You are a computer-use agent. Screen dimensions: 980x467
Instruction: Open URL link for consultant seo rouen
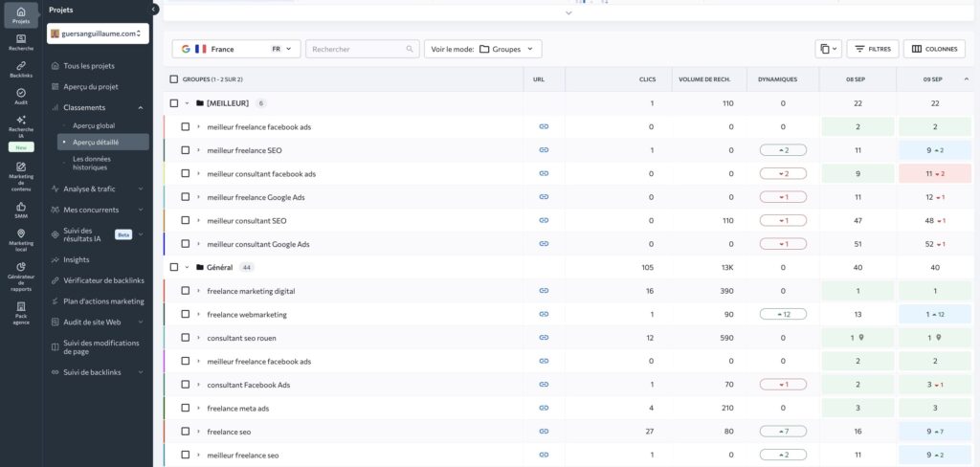pos(544,338)
